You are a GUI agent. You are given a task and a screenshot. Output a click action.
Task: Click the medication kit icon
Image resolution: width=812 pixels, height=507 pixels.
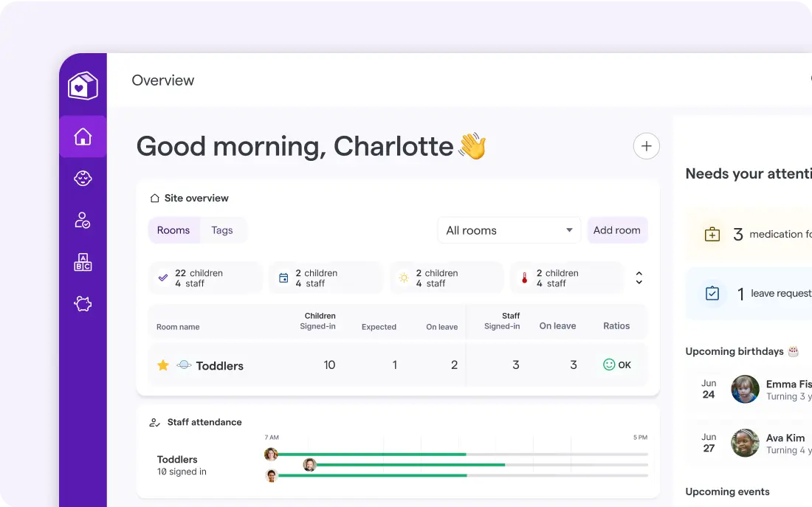[x=712, y=234]
